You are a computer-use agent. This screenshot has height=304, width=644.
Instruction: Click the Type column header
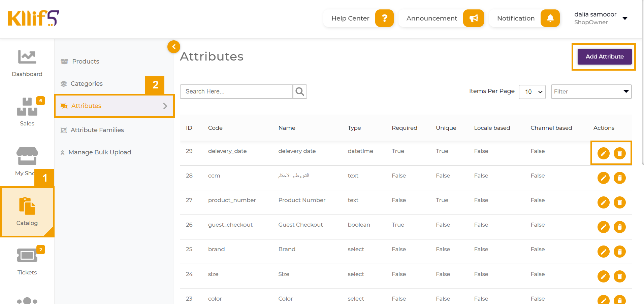click(354, 128)
